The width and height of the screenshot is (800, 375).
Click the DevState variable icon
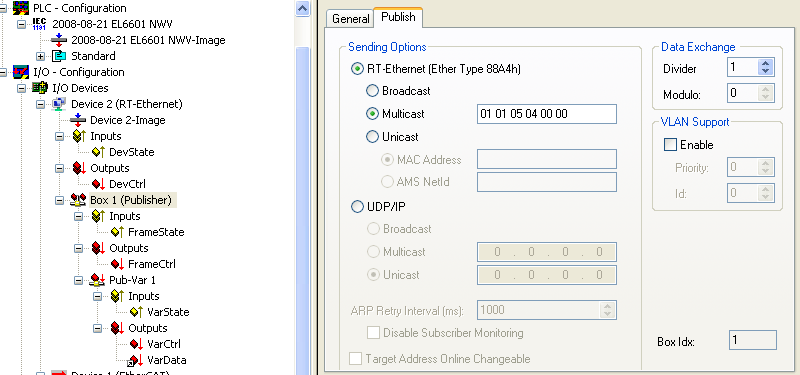(97, 152)
